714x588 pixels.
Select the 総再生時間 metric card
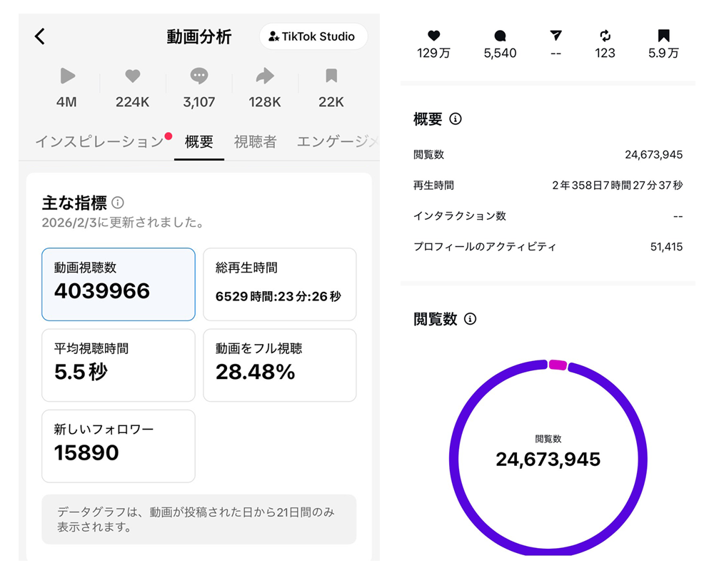279,284
